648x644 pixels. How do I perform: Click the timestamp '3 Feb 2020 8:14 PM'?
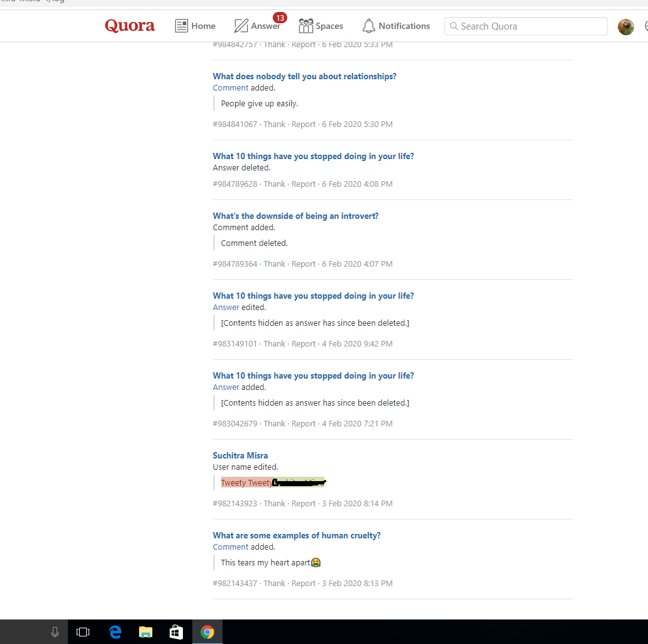357,503
